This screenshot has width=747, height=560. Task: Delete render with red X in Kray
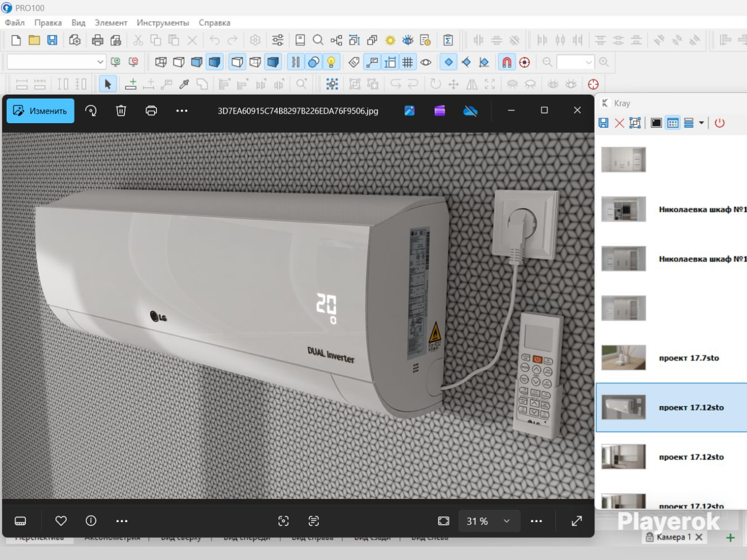click(619, 123)
